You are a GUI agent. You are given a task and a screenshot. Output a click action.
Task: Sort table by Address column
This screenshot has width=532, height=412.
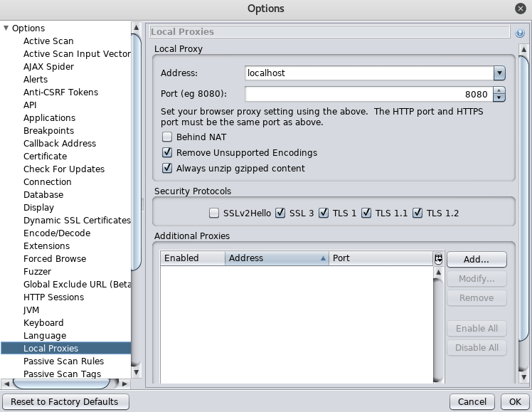(x=277, y=258)
